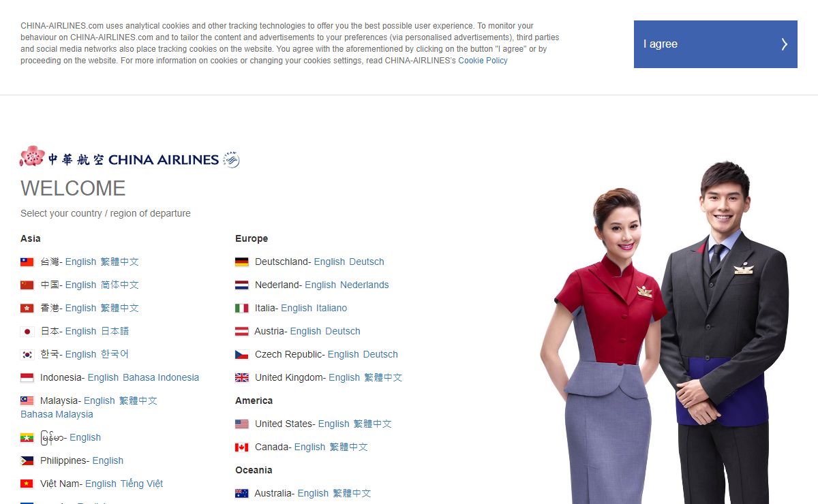The height and width of the screenshot is (504, 818).
Task: Select English for Italia
Action: click(x=297, y=308)
